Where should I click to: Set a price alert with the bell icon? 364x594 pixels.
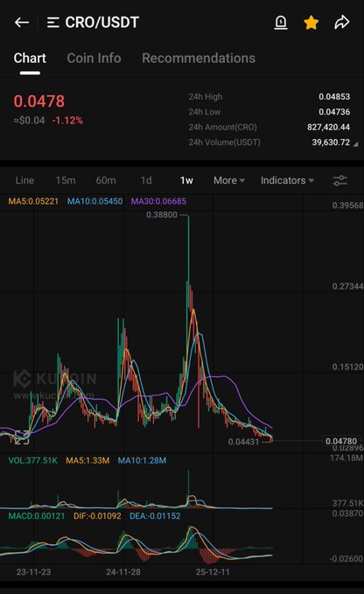pos(281,23)
